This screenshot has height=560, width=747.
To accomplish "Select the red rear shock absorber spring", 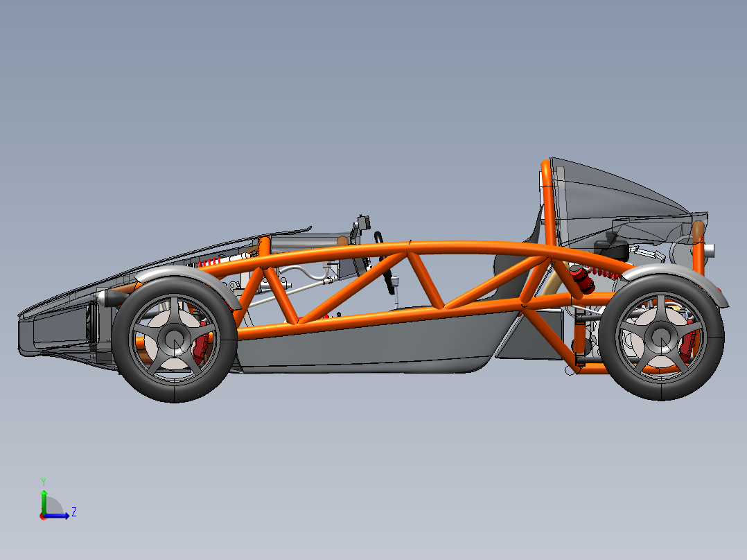I will tap(605, 273).
